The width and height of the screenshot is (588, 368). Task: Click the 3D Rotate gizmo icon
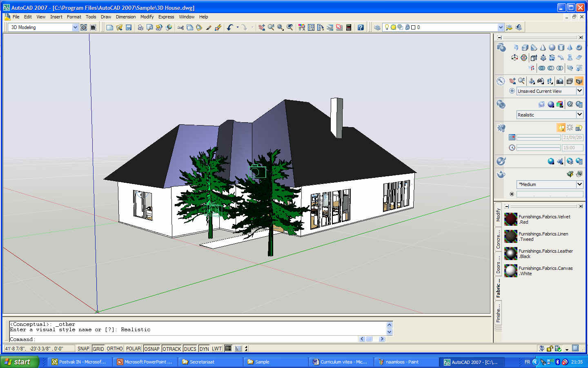coord(524,58)
